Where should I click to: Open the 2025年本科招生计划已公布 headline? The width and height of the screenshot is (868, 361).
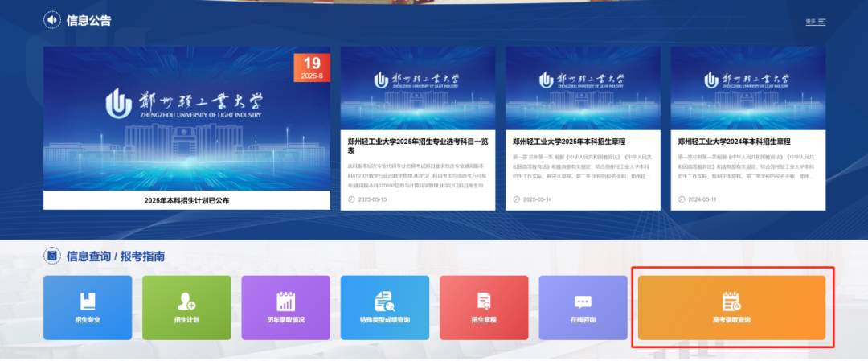click(186, 200)
